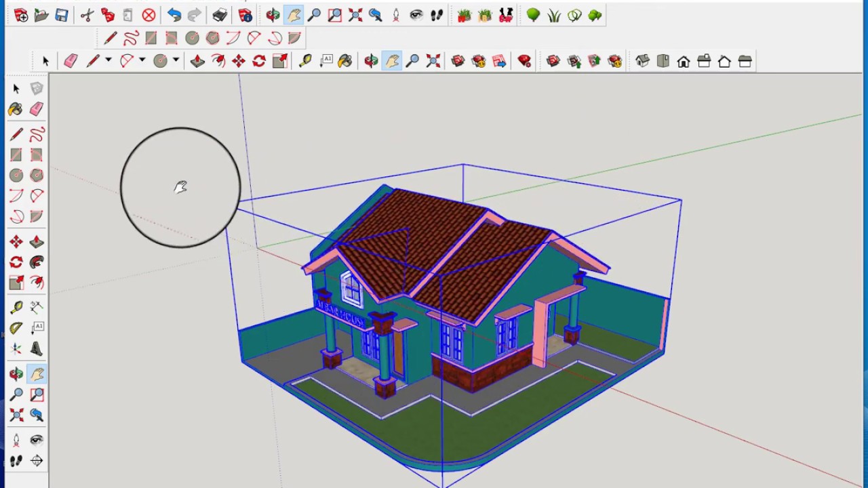
Task: Switch to the Iso view
Action: (642, 61)
